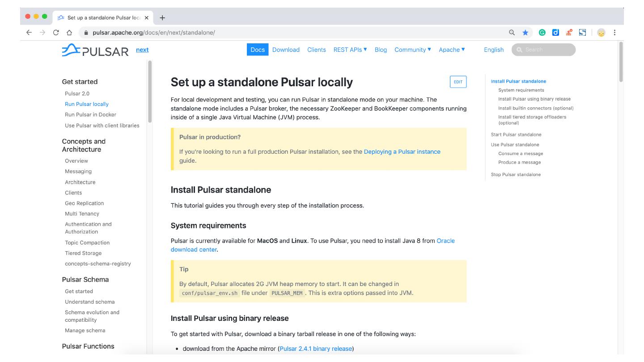This screenshot has height=362, width=644.
Task: Open the Chrome three-dot menu
Action: (x=615, y=33)
